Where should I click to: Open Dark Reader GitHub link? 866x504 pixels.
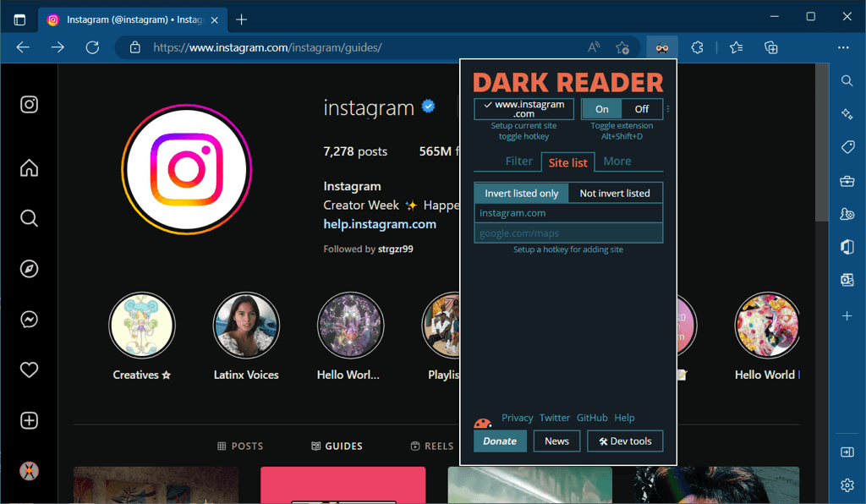coord(592,418)
